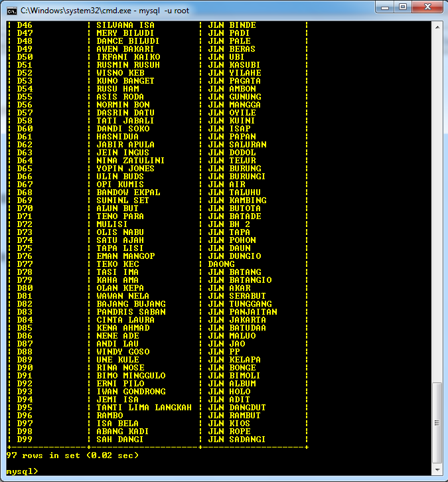448x482 pixels.
Task: Select the name SATU AJAH
Action: pos(120,241)
